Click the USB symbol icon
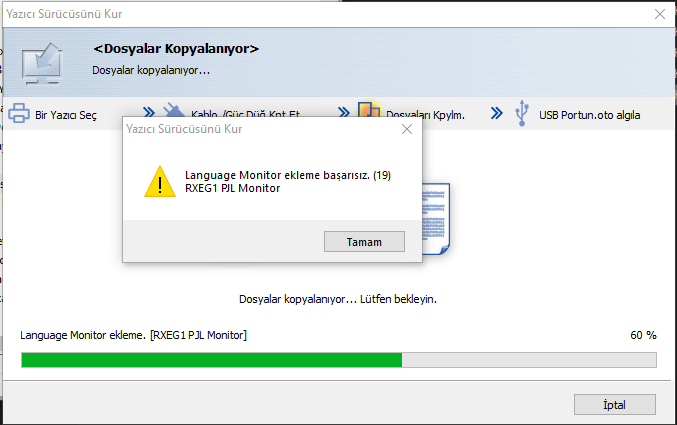Screen dimensions: 677x425 (x=522, y=113)
